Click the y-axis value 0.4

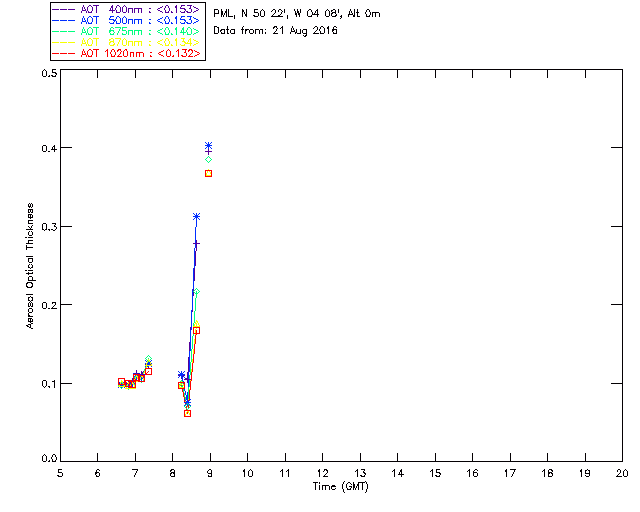tap(49, 148)
